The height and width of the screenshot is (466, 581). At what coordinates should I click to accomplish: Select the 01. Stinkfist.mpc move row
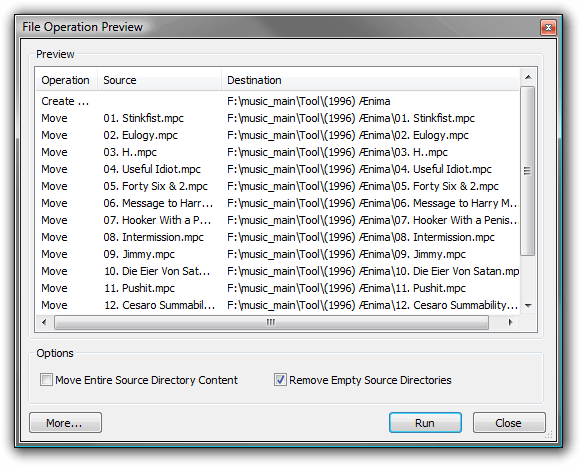pos(278,118)
